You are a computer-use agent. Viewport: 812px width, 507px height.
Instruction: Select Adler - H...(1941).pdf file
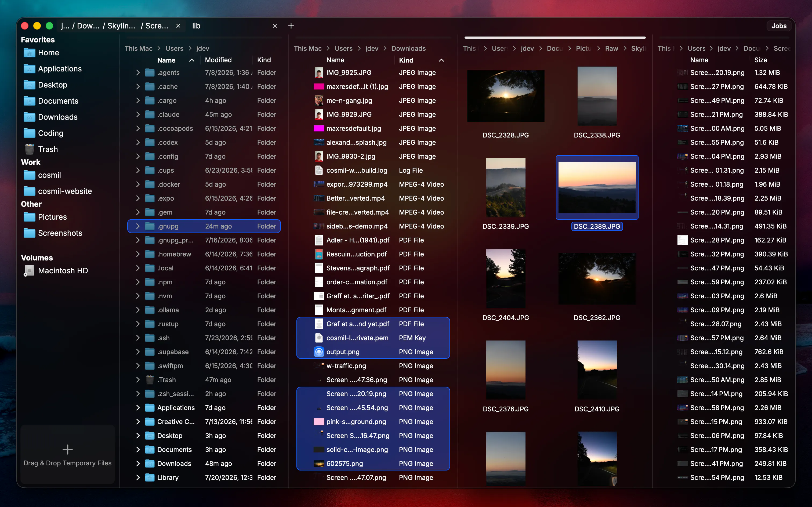tap(373, 240)
